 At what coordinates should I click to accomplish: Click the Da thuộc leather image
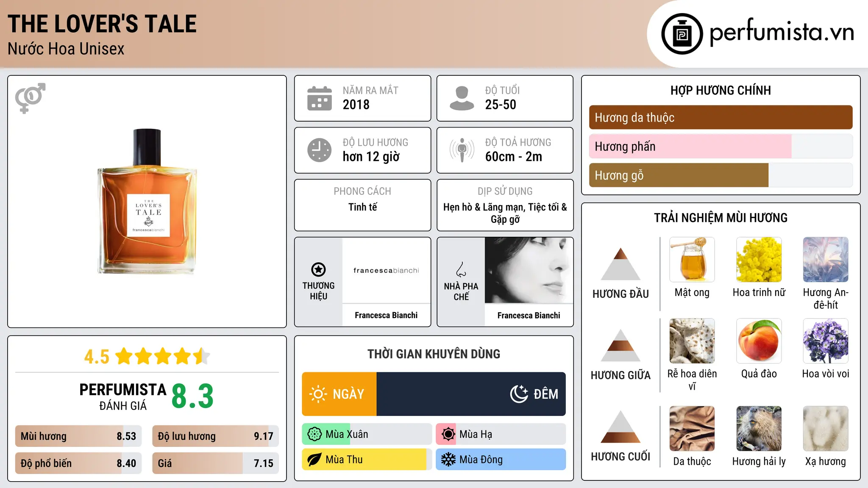pos(692,429)
